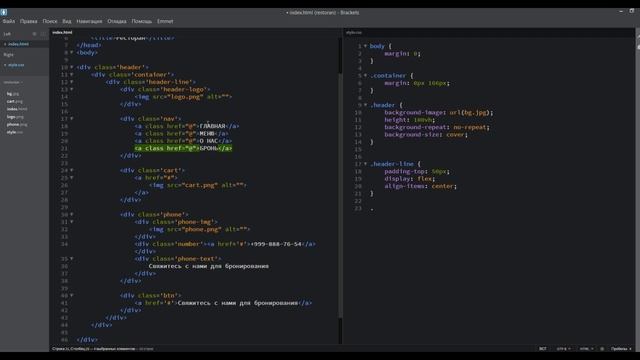Click the logo.png src string on line 14
Image resolution: width=640 pixels, height=360 pixels.
click(x=185, y=97)
